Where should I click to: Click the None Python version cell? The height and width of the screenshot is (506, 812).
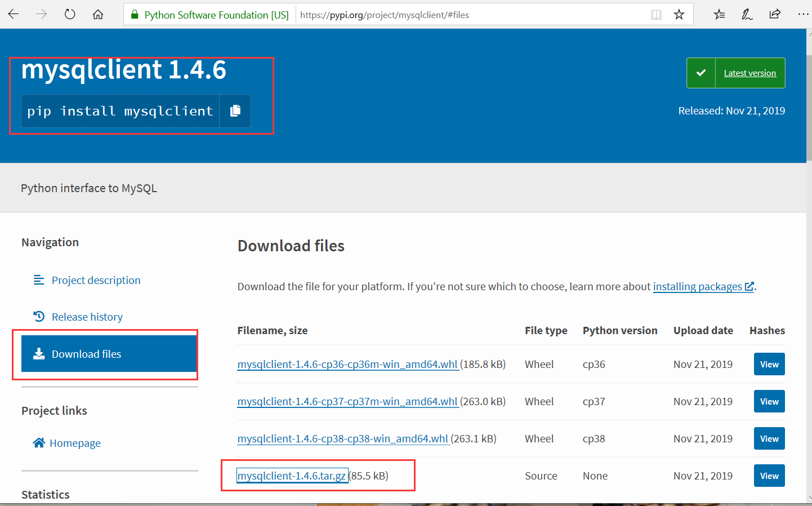point(595,476)
